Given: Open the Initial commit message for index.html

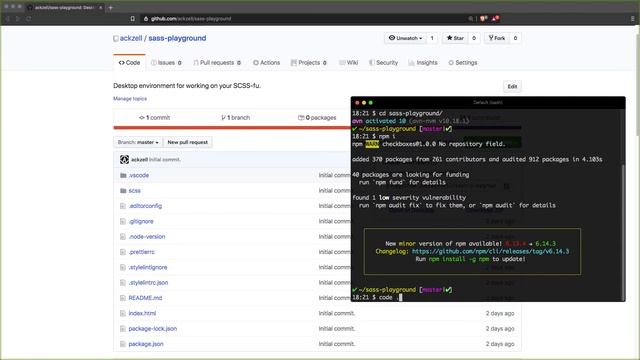Looking at the screenshot, I should (x=337, y=313).
